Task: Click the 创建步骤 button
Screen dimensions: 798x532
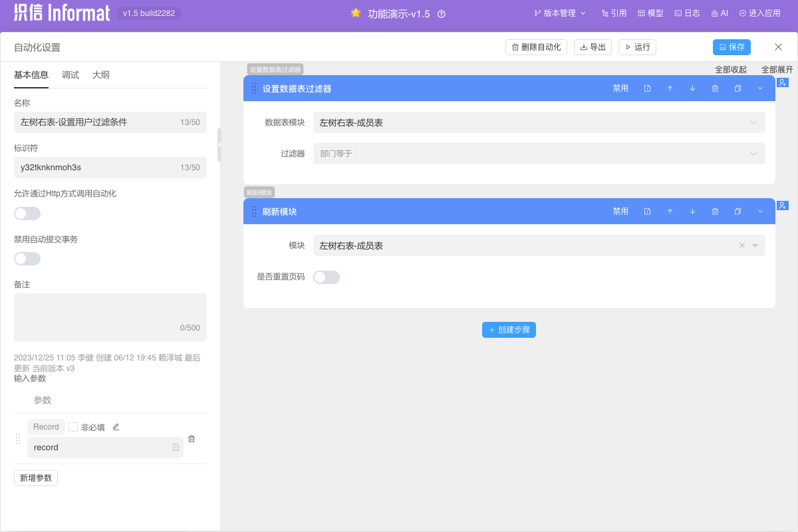Action: point(509,330)
